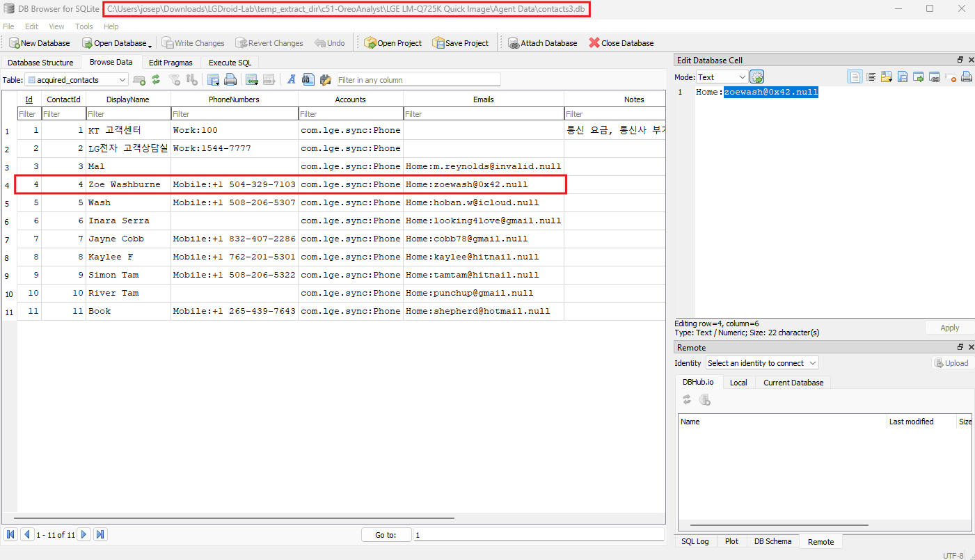This screenshot has height=560, width=975.
Task: Click the clear all filters funnel icon
Action: click(175, 80)
